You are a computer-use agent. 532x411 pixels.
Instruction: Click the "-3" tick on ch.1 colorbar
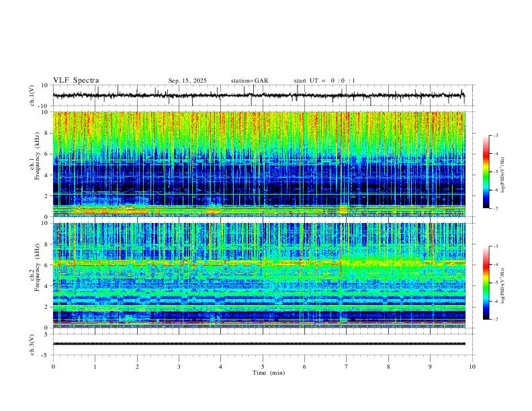coord(496,135)
